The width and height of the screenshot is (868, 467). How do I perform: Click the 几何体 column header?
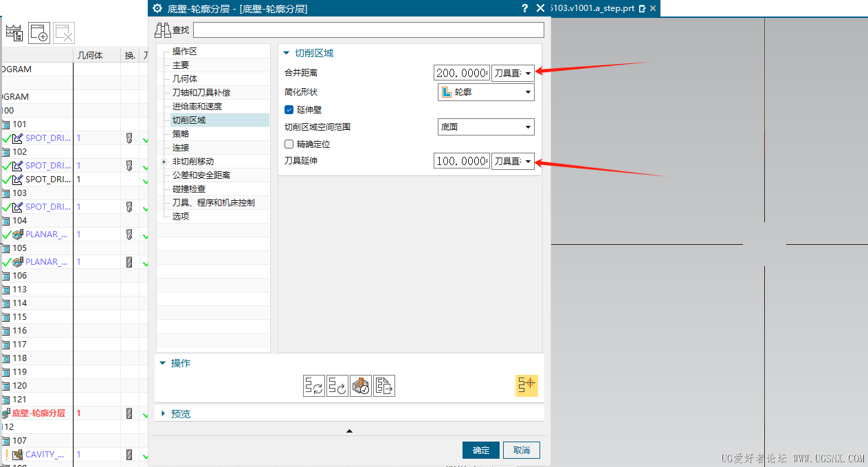coord(96,56)
